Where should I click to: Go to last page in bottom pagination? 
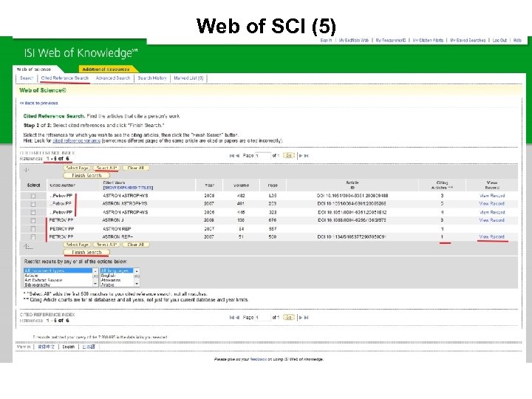point(307,318)
